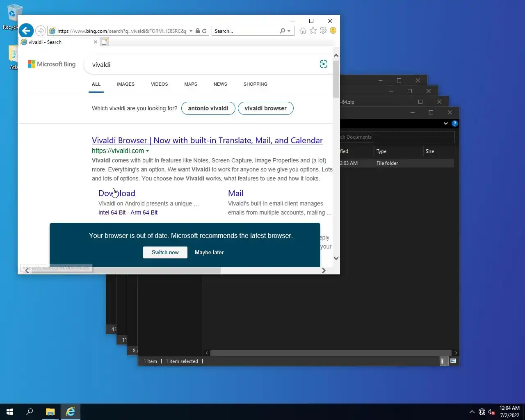Image resolution: width=525 pixels, height=420 pixels.
Task: Click the Arm 64 Bit link
Action: point(144,212)
